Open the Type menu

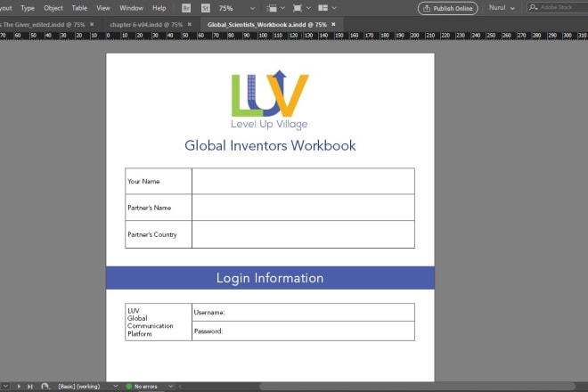point(28,8)
